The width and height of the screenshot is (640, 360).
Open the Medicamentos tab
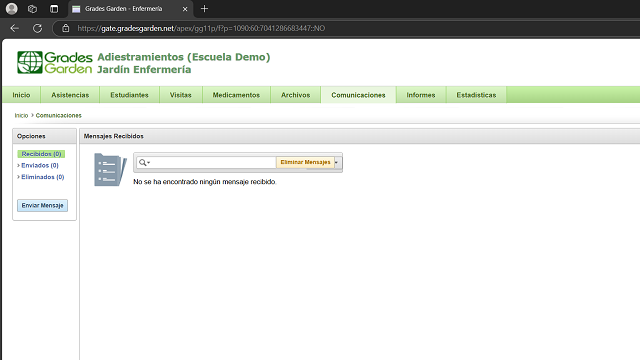[236, 95]
